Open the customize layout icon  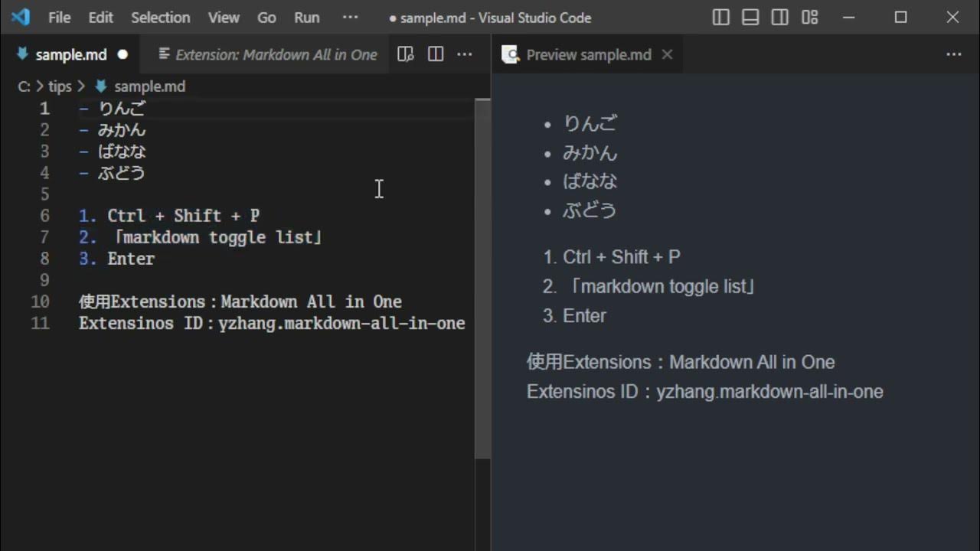pos(809,17)
